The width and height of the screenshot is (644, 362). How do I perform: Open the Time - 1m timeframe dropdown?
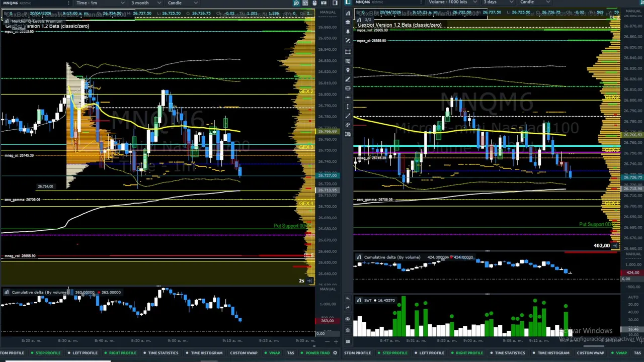[100, 3]
